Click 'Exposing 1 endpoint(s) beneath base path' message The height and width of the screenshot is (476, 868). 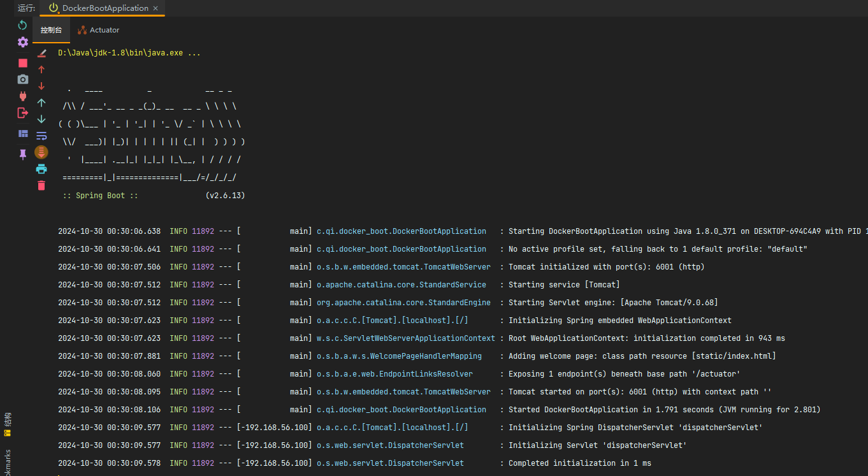[x=624, y=374]
